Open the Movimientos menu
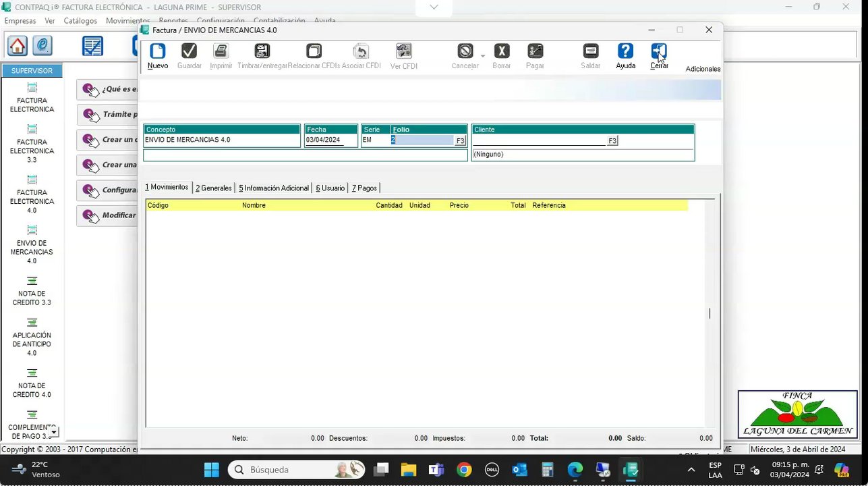Screen dimensions: 868x486 click(127, 21)
